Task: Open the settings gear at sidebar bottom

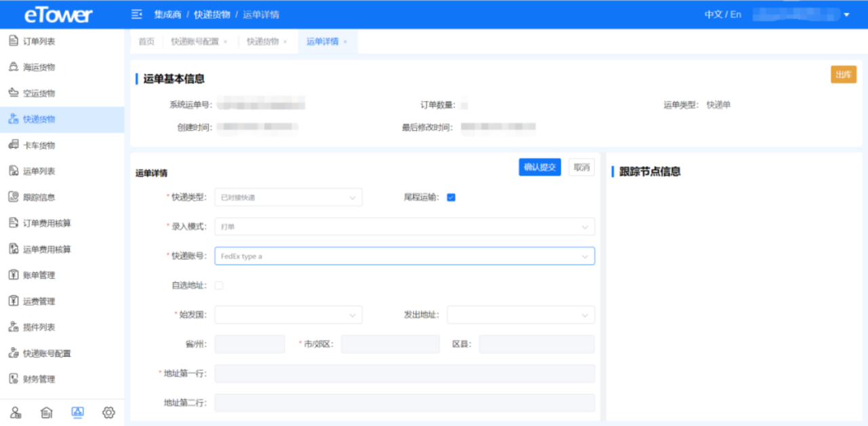Action: [x=108, y=412]
